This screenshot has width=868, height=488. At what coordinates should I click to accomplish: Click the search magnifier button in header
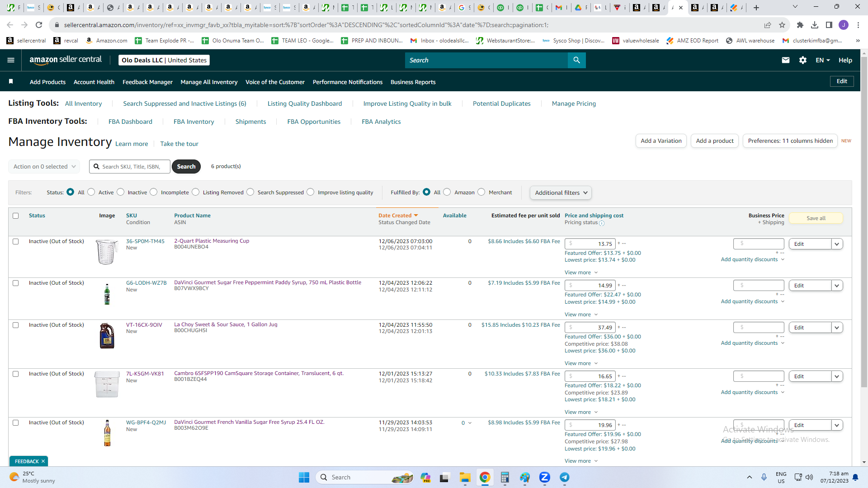pyautogui.click(x=576, y=60)
